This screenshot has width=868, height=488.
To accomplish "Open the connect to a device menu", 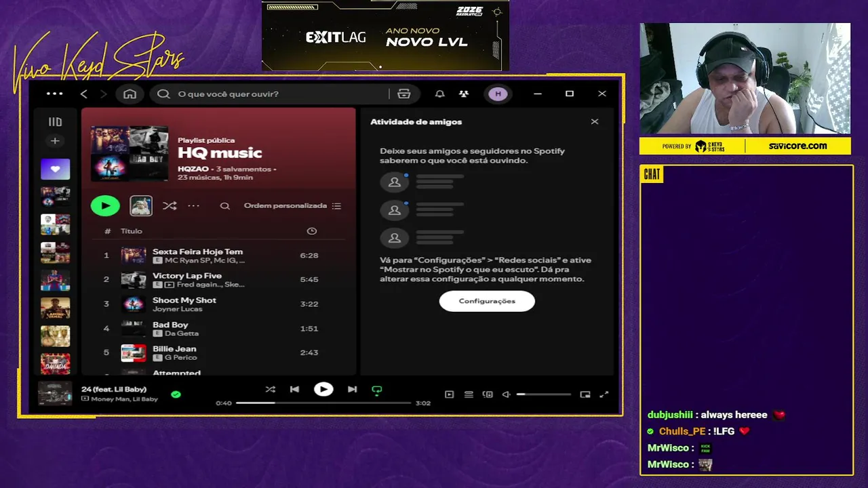I will click(x=488, y=394).
